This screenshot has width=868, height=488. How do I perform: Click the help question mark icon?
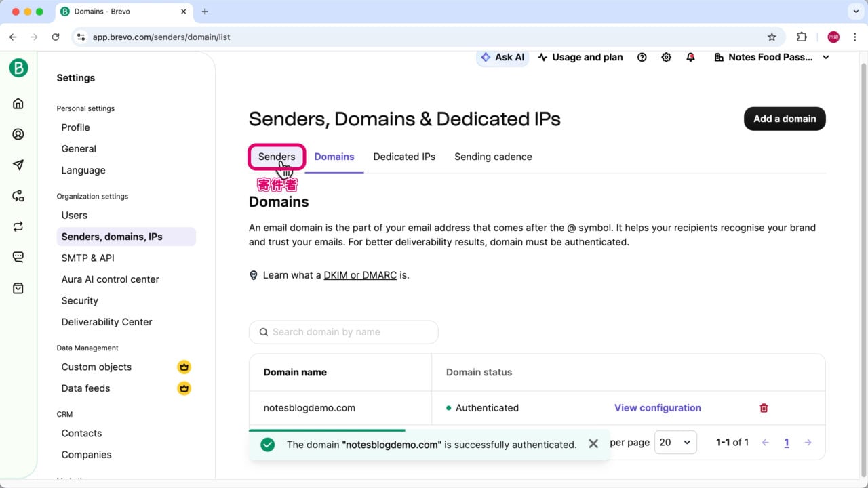pyautogui.click(x=642, y=58)
